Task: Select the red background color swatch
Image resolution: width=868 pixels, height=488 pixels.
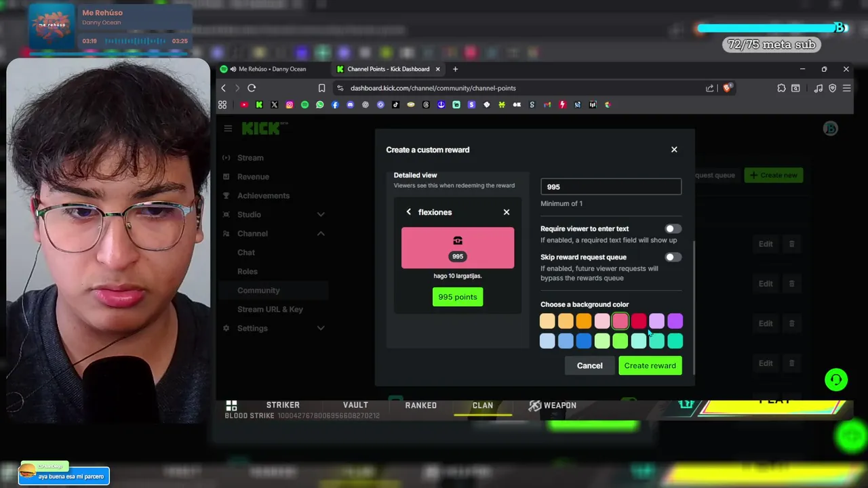Action: click(639, 321)
